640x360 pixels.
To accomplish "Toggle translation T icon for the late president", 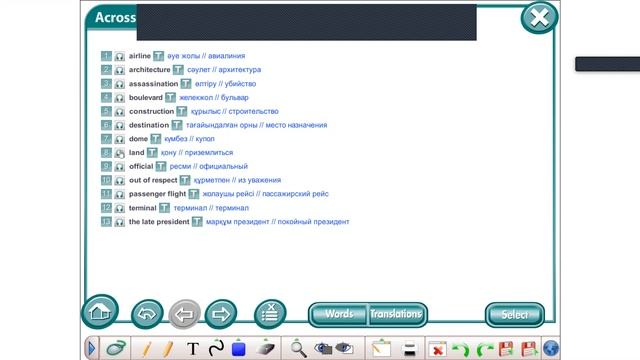I will point(197,222).
